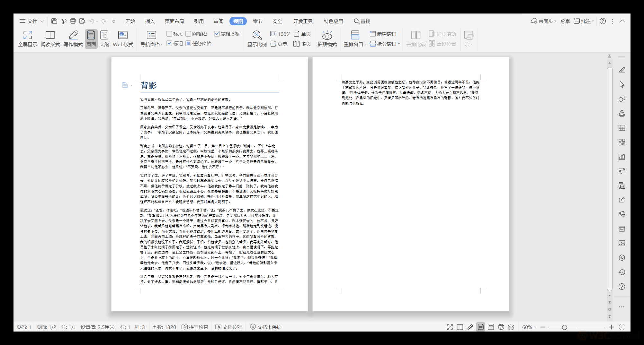Click the Print icon in quick access toolbar

pos(73,21)
